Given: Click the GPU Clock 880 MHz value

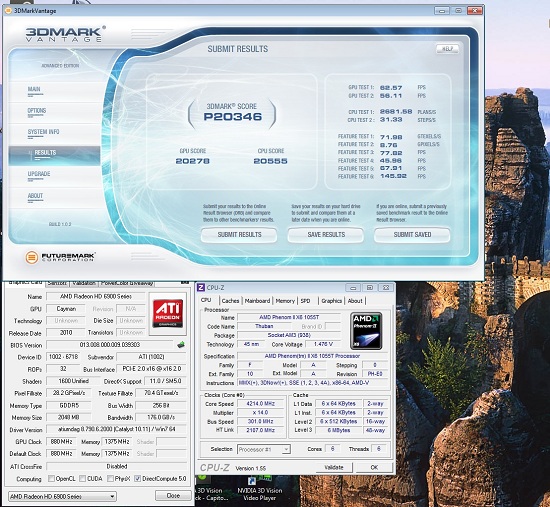Looking at the screenshot, I should tap(61, 441).
